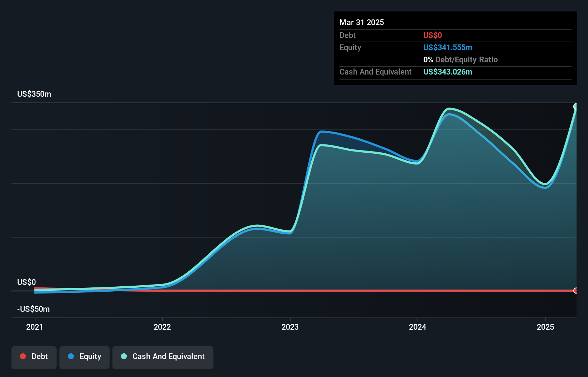Click the 0% Debt/Equity Ratio text

[x=461, y=60]
